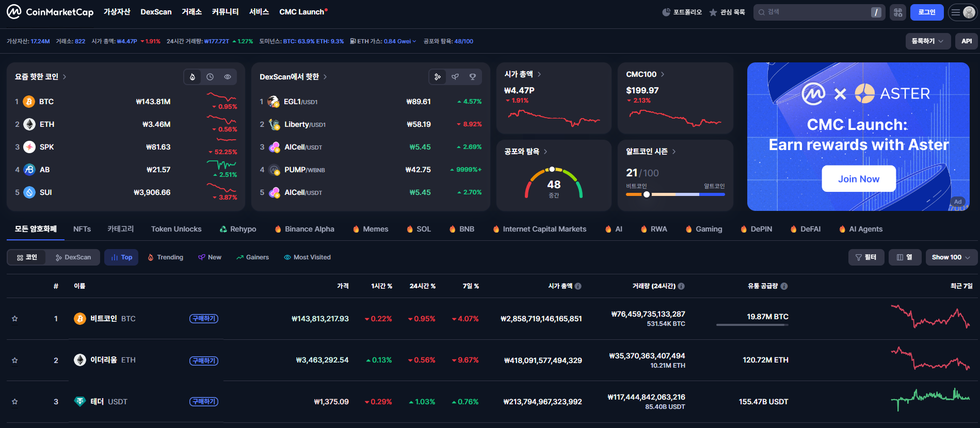Screen dimensions: 980x428
Task: Click the BTC circulating supply progress bar
Action: pos(752,325)
